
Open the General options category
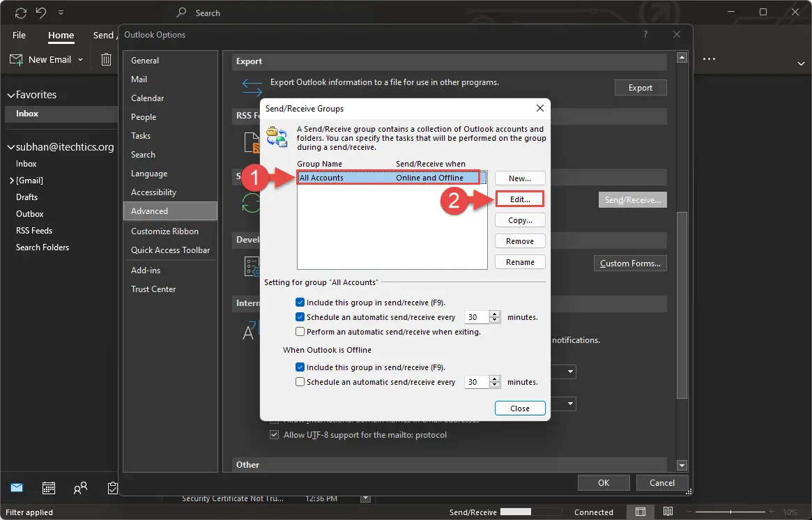pos(170,60)
